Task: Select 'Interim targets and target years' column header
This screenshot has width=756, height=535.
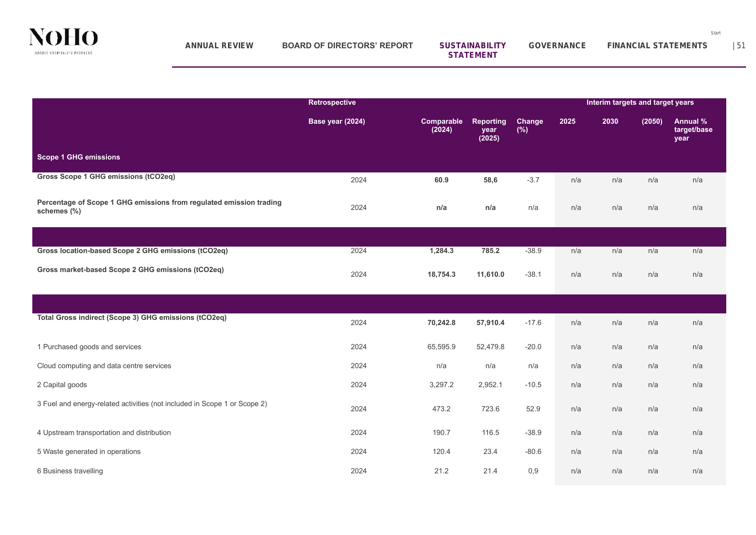Action: click(x=640, y=103)
